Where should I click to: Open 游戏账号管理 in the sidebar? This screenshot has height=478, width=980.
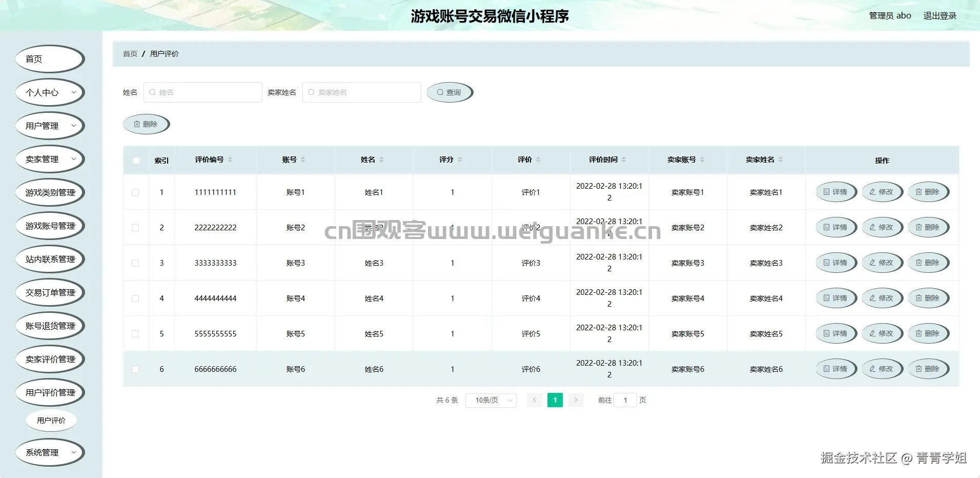point(50,226)
